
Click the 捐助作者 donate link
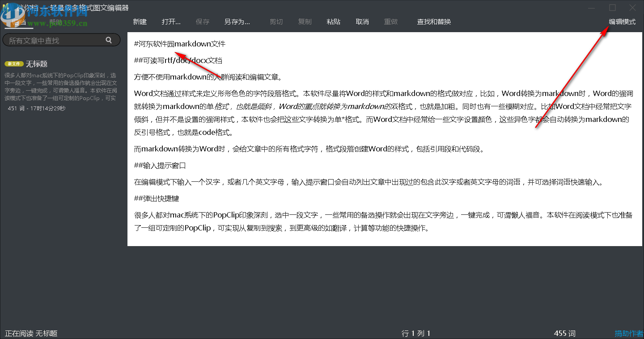pos(628,333)
